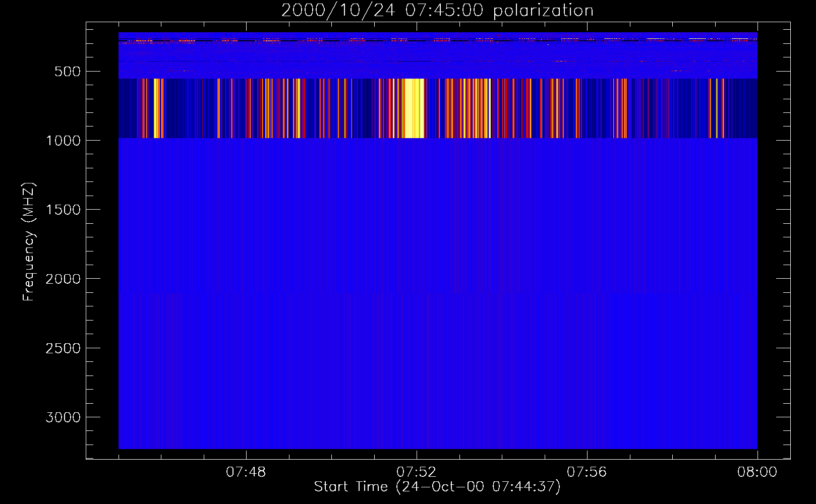Click the plot title '2000/10/24 07:45:00 polarization'

tap(437, 11)
